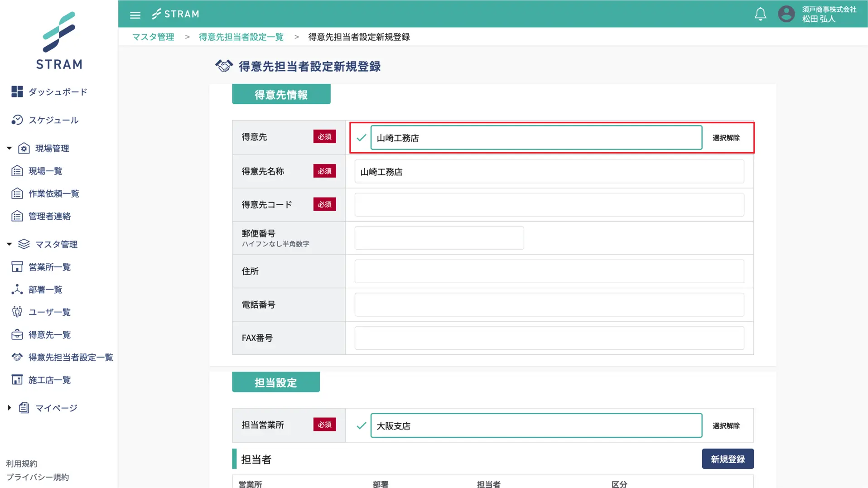Select the 部署一覧 hierarchy icon
The image size is (868, 488).
tap(17, 290)
